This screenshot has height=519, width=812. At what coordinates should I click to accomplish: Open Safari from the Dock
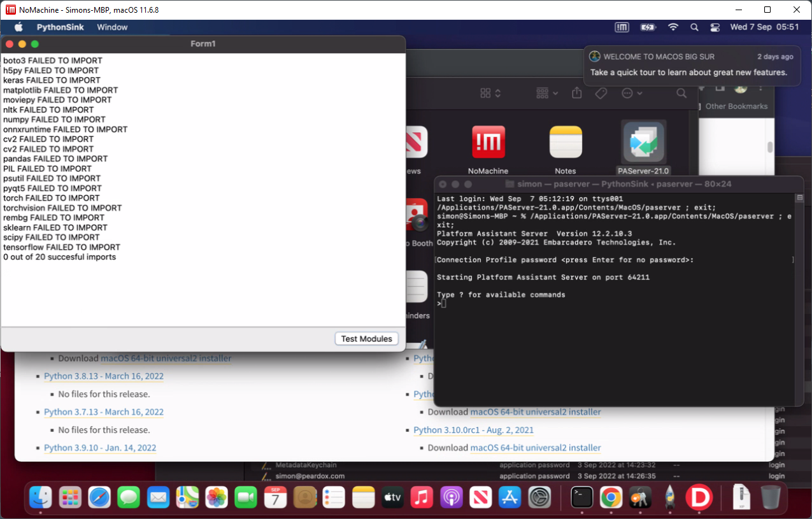[x=99, y=497]
